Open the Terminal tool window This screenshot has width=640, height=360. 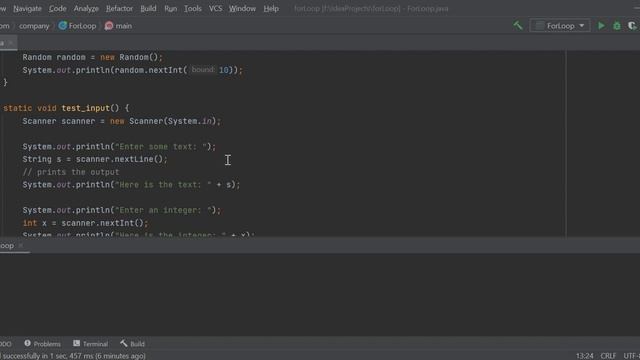(91, 344)
